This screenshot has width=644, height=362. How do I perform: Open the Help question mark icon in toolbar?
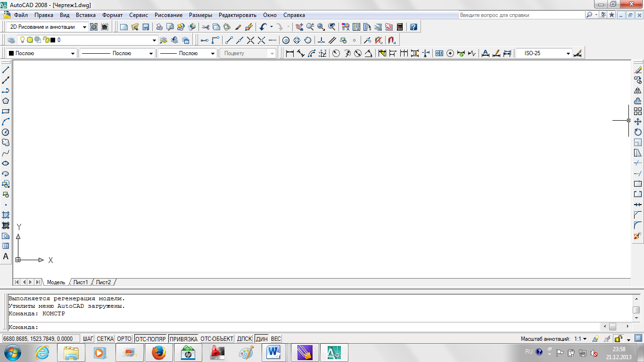(x=413, y=27)
